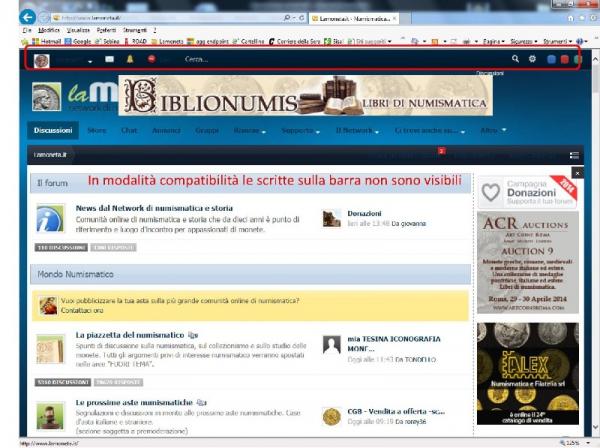Open the Visualizza menu
Image resolution: width=600 pixels, height=448 pixels.
(x=78, y=30)
